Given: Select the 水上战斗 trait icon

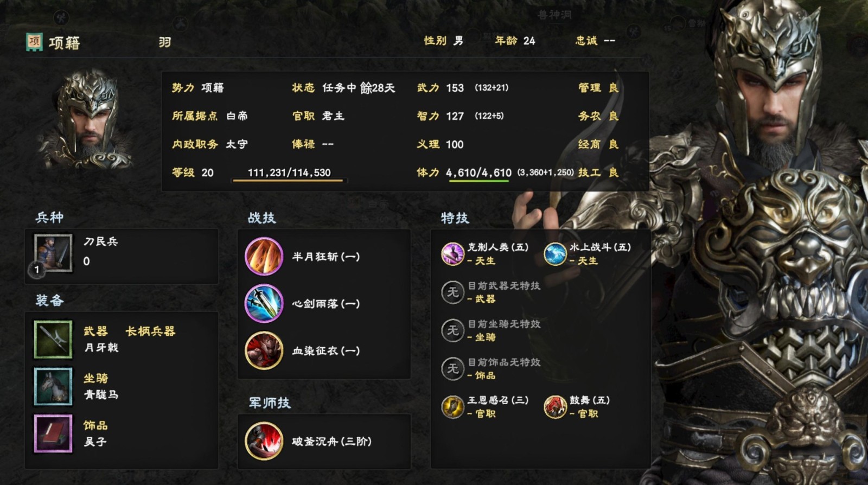Looking at the screenshot, I should tap(555, 253).
